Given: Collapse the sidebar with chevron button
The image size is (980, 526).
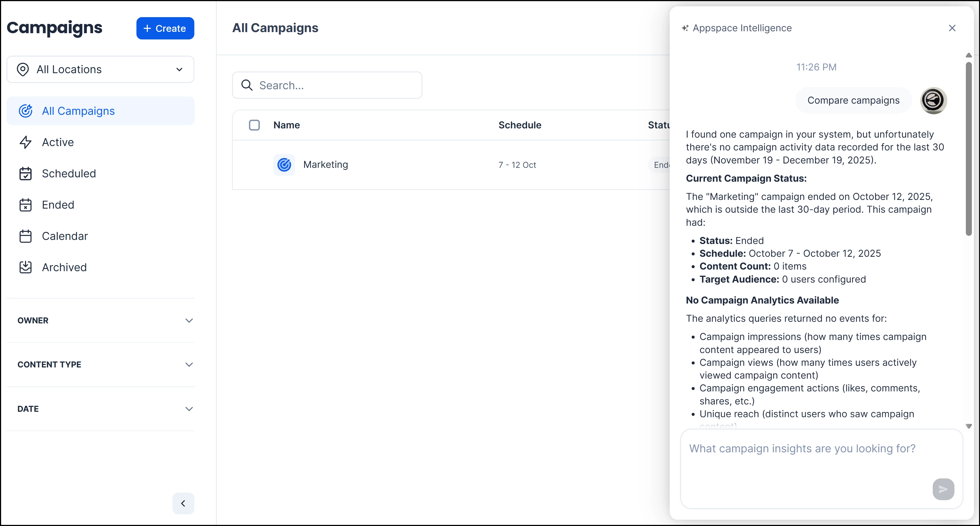Looking at the screenshot, I should (x=183, y=503).
